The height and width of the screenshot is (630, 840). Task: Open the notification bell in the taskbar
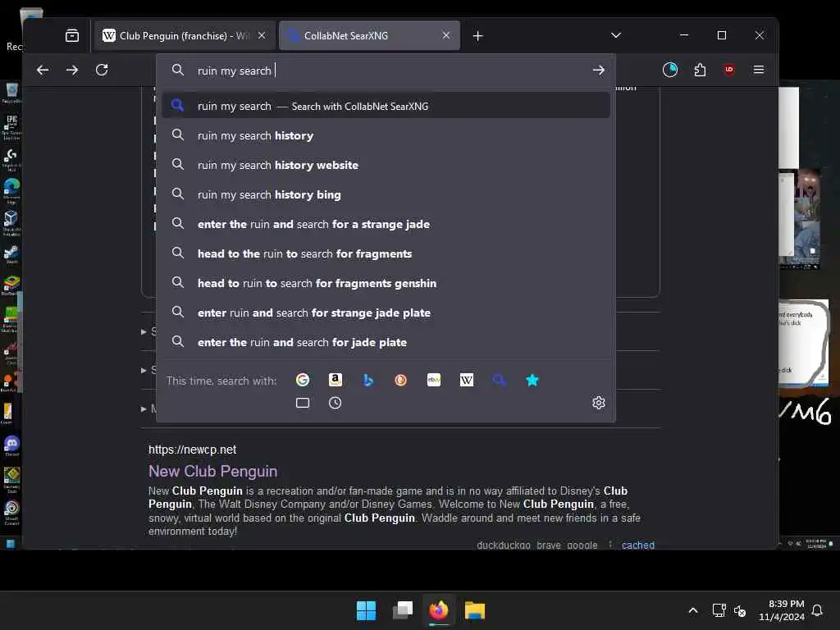pyautogui.click(x=817, y=610)
